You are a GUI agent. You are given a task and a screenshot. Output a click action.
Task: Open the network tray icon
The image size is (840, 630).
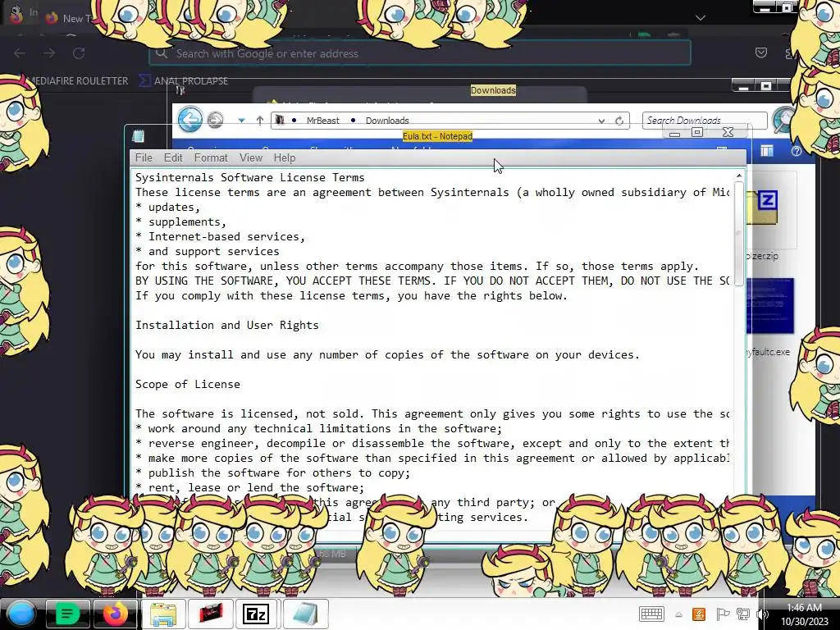742,614
